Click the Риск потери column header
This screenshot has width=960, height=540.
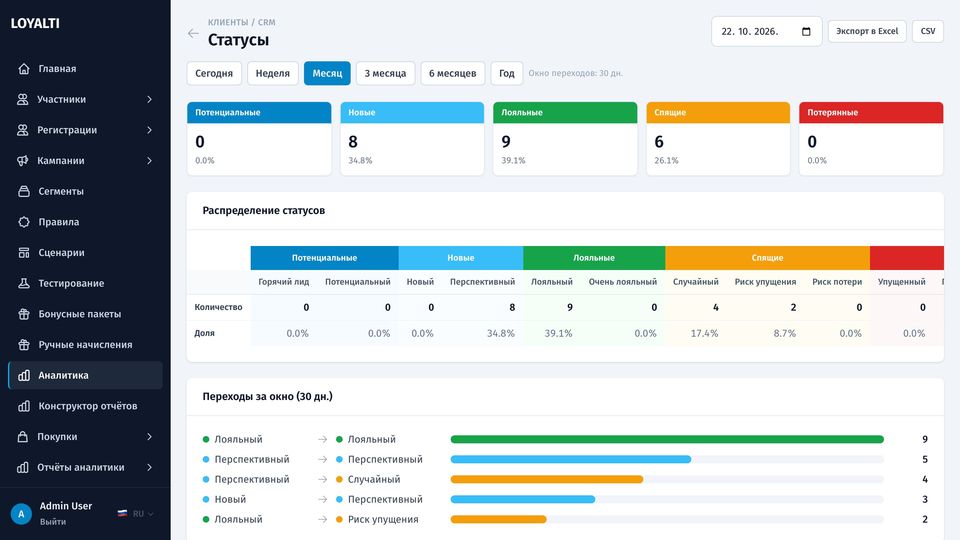click(837, 282)
